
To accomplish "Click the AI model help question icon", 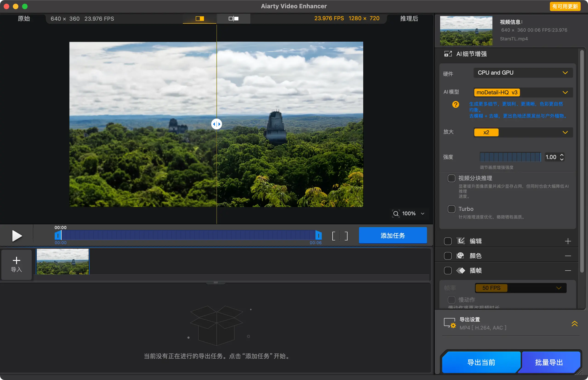I will tap(455, 104).
